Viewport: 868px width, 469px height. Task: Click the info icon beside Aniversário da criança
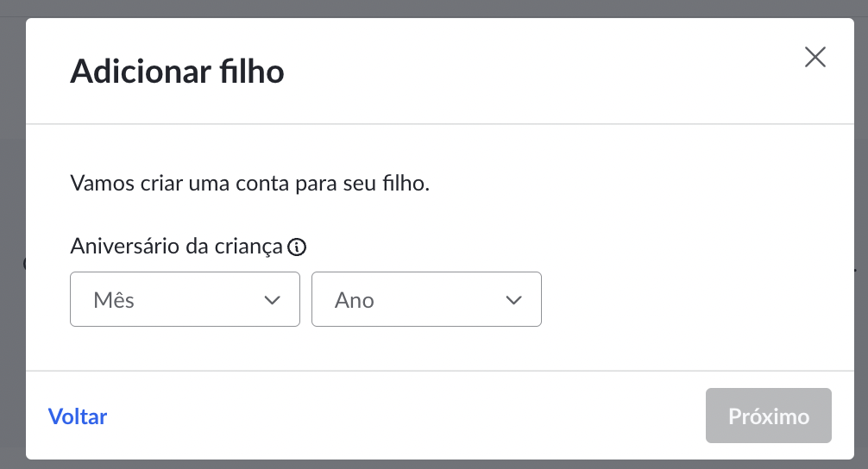click(x=297, y=247)
